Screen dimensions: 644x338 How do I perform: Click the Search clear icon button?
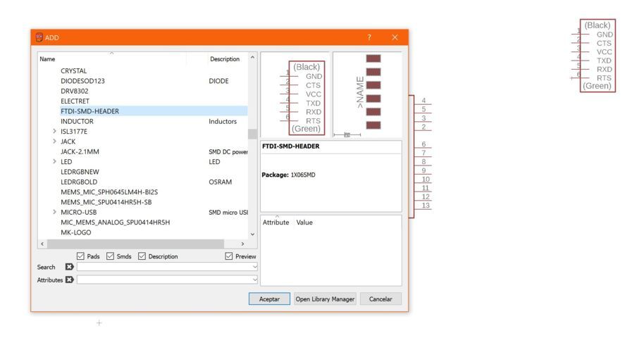(x=70, y=267)
